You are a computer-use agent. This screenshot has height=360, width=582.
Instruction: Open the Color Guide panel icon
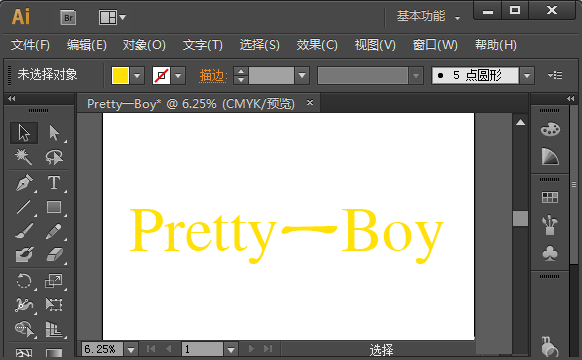550,157
